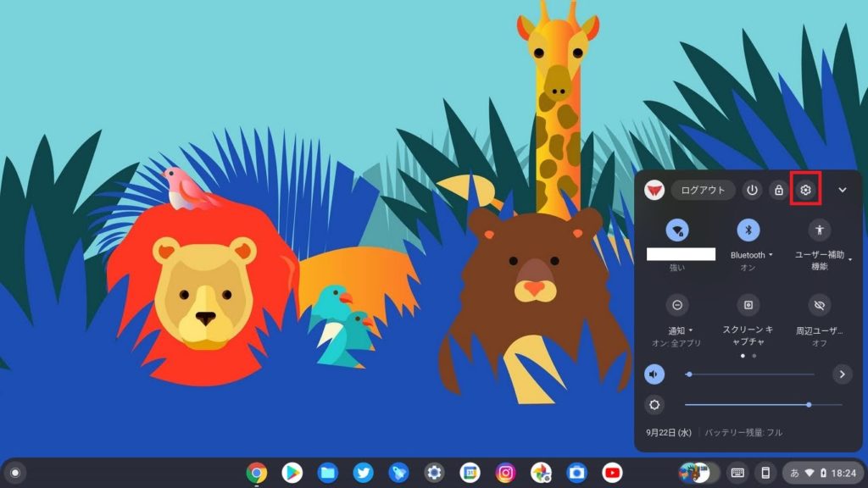This screenshot has height=488, width=868.
Task: Open the Files app on the shelf
Action: tap(328, 473)
